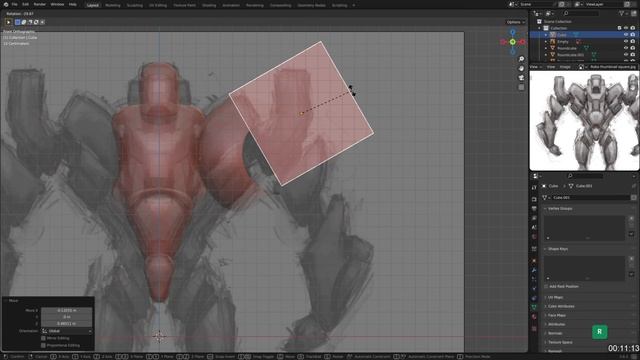Hide the Cube object in viewport

[626, 35]
